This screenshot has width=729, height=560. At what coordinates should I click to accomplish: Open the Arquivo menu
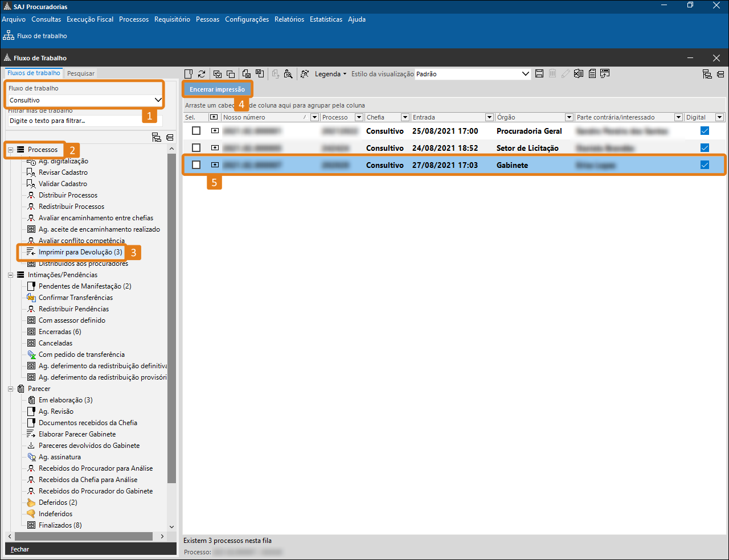(14, 19)
